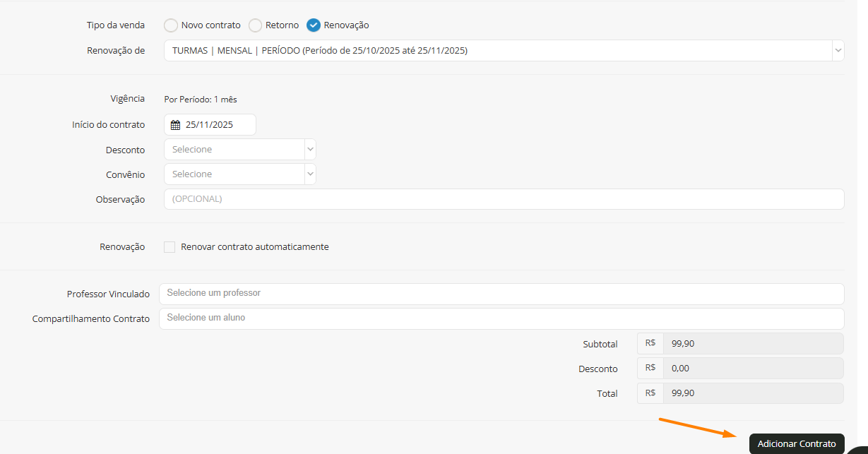Select the Renovação radio option
This screenshot has height=454, width=868.
click(314, 25)
